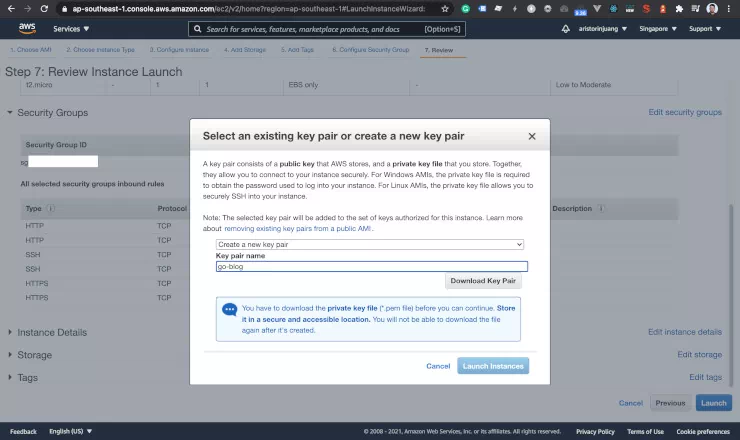Screen dimensions: 740x440
Task: Click the Edit tags link
Action: pyautogui.click(x=706, y=377)
